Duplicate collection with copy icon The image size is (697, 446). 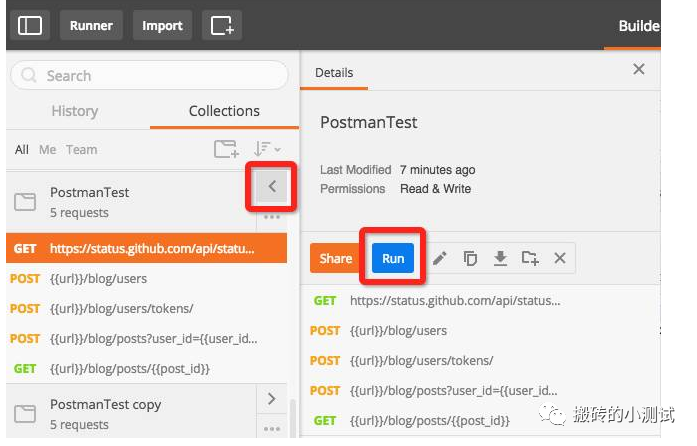tap(470, 258)
